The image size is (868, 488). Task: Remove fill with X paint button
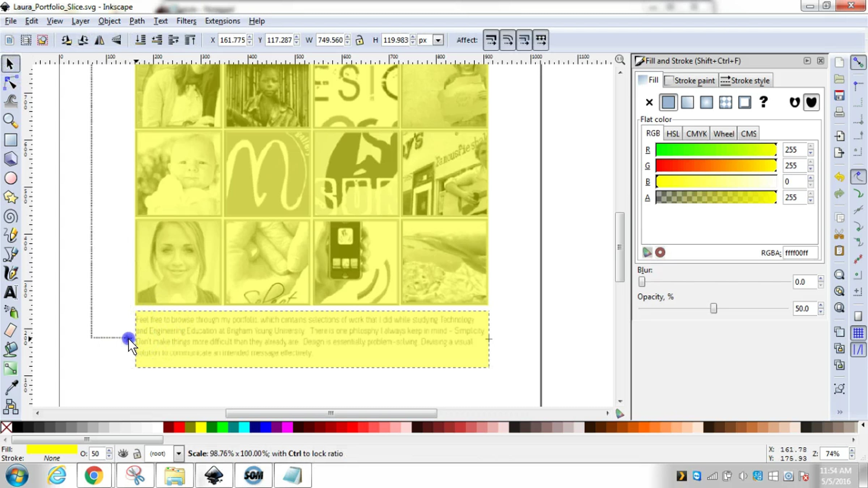pos(649,103)
